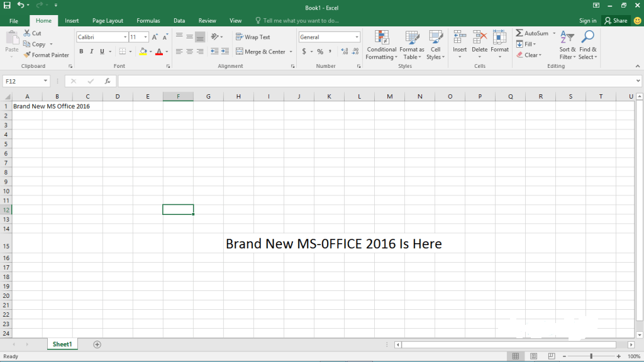This screenshot has height=362, width=644.
Task: Click the Sheet1 tab
Action: click(x=62, y=344)
